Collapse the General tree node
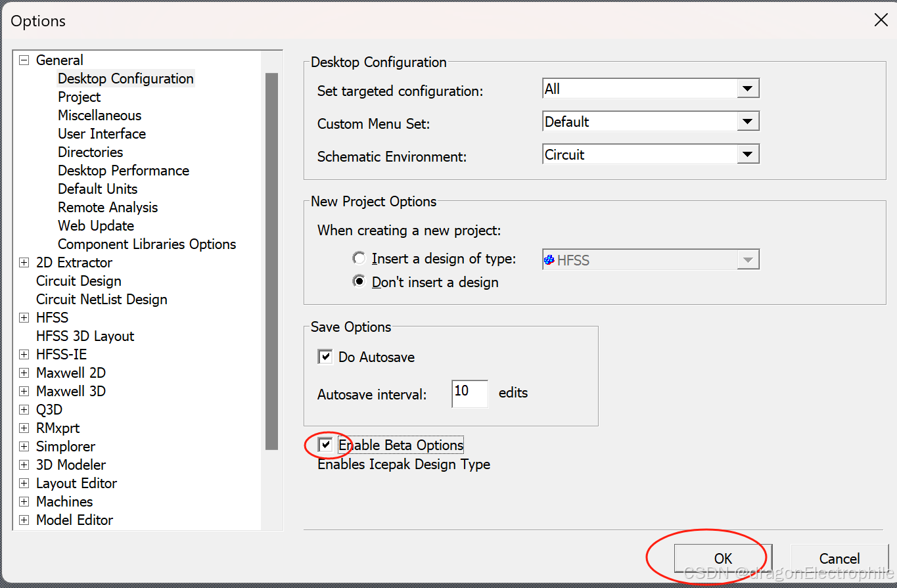897x588 pixels. (x=24, y=60)
